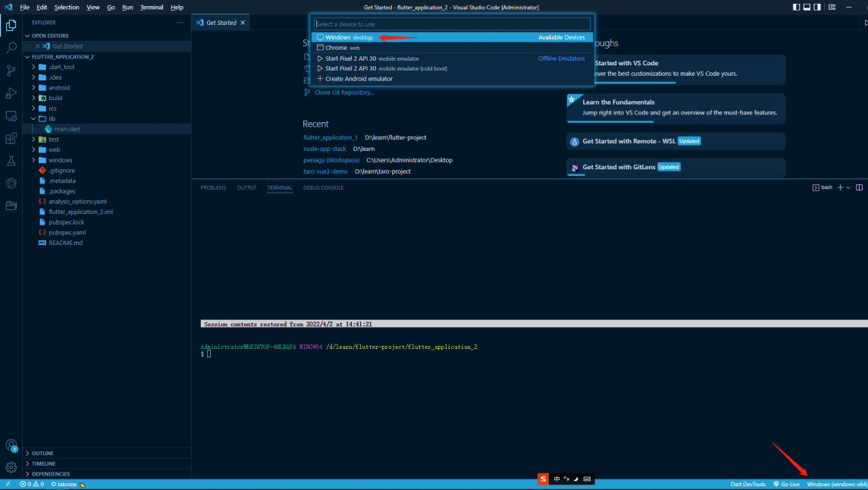Choose Create Android emulator option
This screenshot has width=868, height=490.
[x=452, y=79]
